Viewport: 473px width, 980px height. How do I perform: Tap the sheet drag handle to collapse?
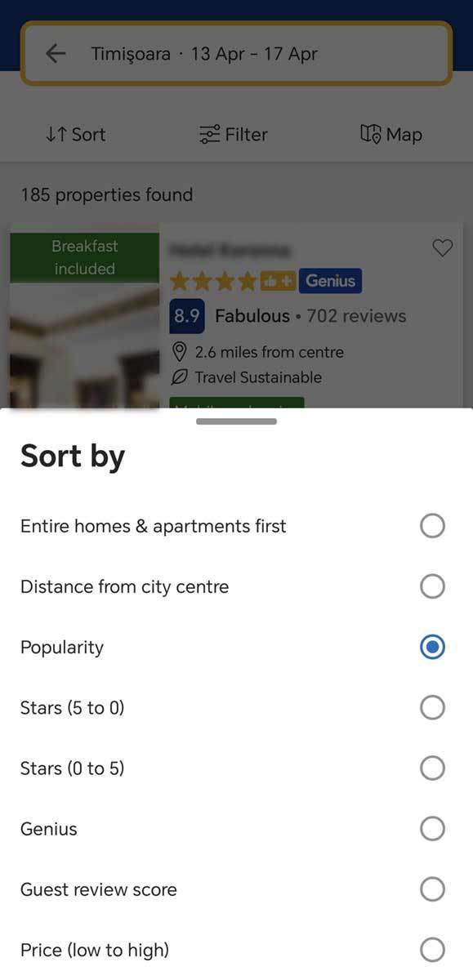coord(236,421)
